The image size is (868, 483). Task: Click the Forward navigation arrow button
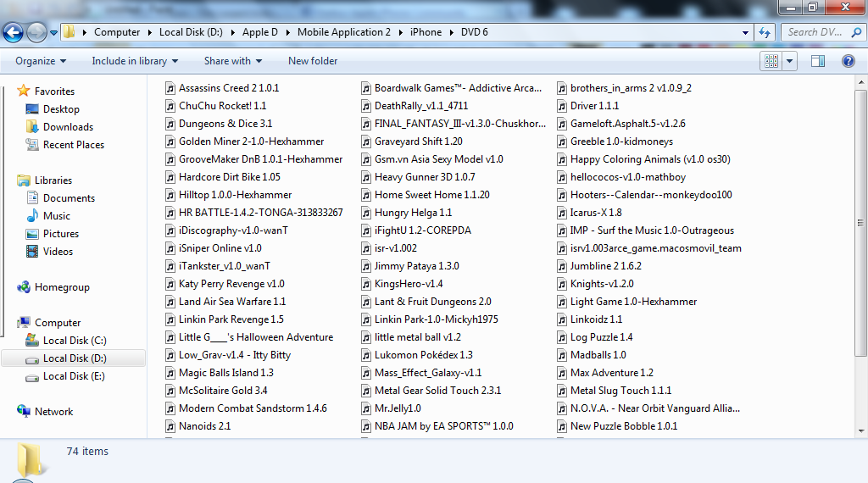coord(36,33)
